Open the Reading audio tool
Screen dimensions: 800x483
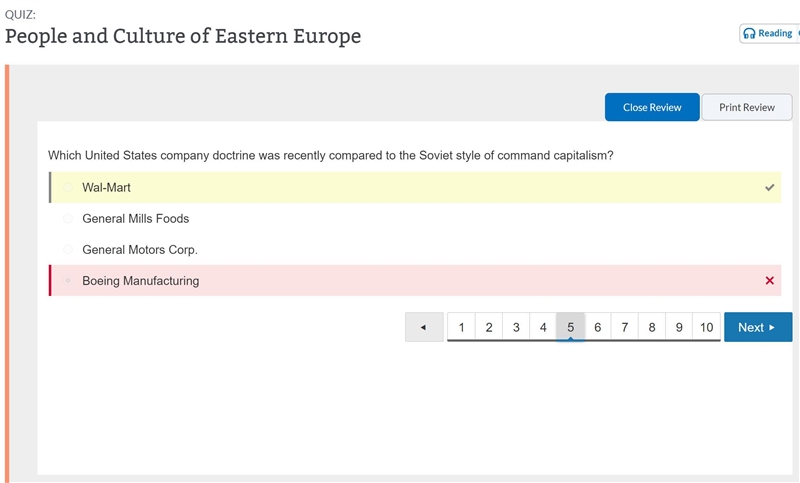tap(769, 34)
